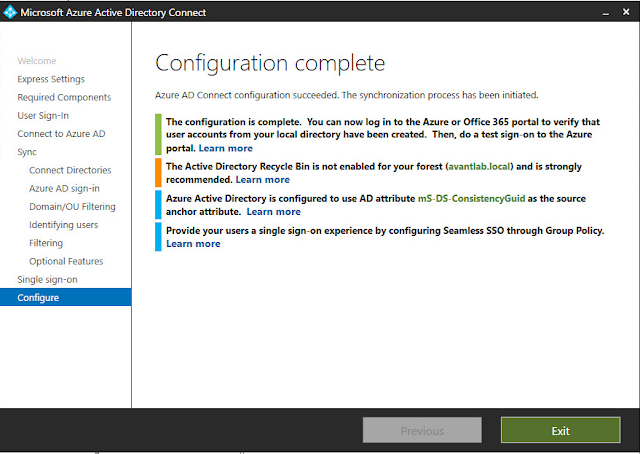The width and height of the screenshot is (640, 454).
Task: Click the mS-DS-ConsistencyGuid attribute text
Action: [471, 199]
